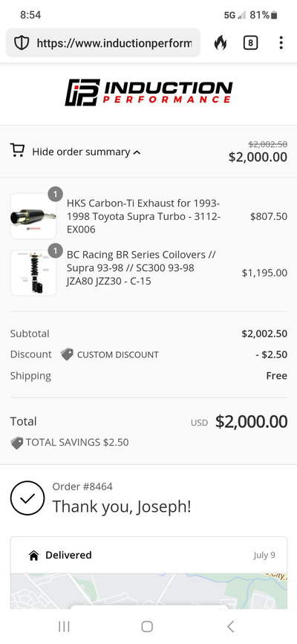Viewport: 297px width, 644px height.
Task: Tap the Android recent apps button
Action: [64, 626]
